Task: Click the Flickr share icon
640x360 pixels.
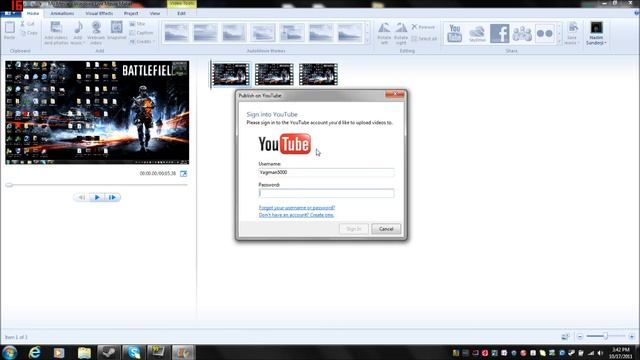Action: click(544, 33)
